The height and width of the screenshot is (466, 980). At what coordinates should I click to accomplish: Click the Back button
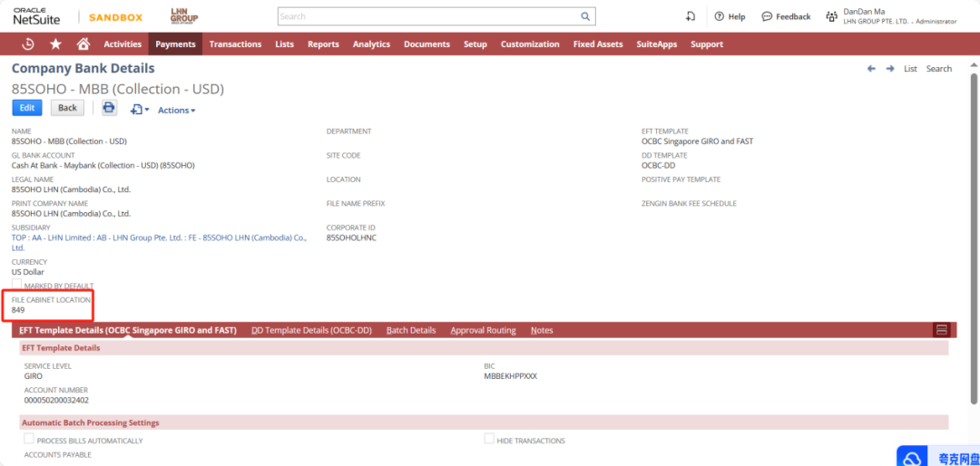click(x=67, y=108)
